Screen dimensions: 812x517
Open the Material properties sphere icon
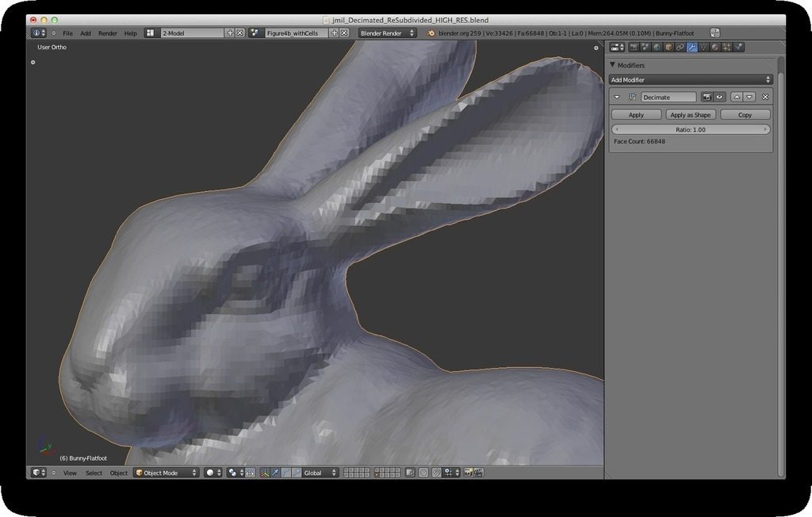click(x=714, y=48)
